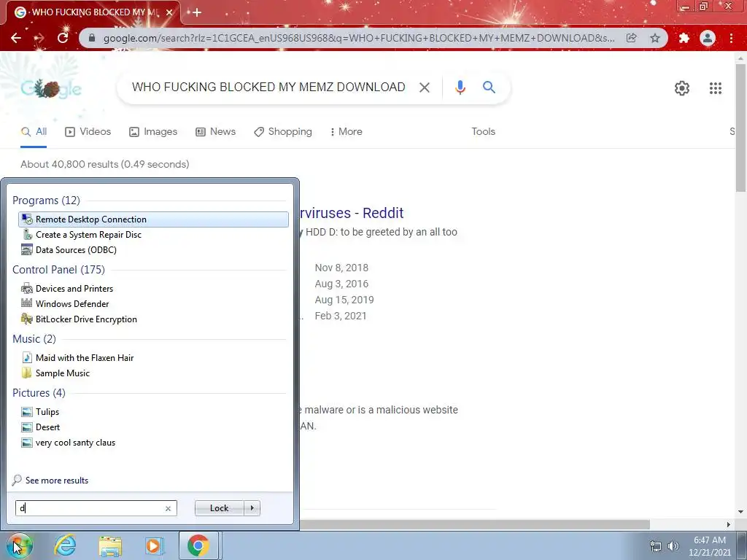
Task: Switch to Chrome taskbar button
Action: (198, 545)
